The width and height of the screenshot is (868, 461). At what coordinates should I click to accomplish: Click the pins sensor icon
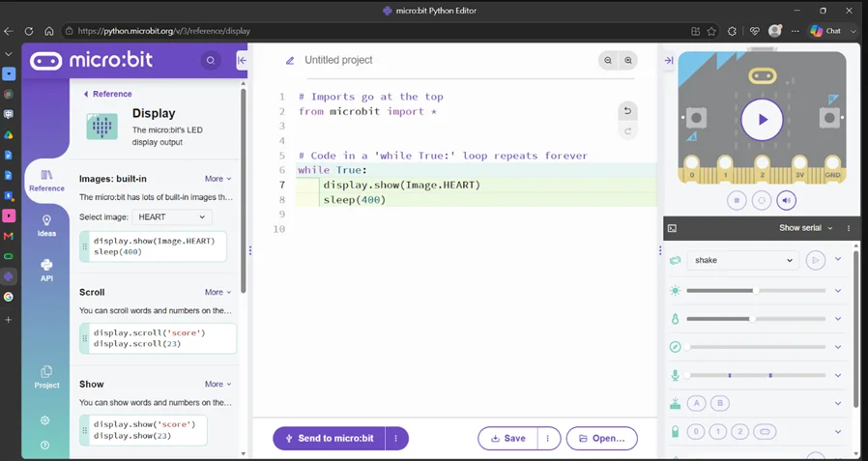(x=675, y=432)
